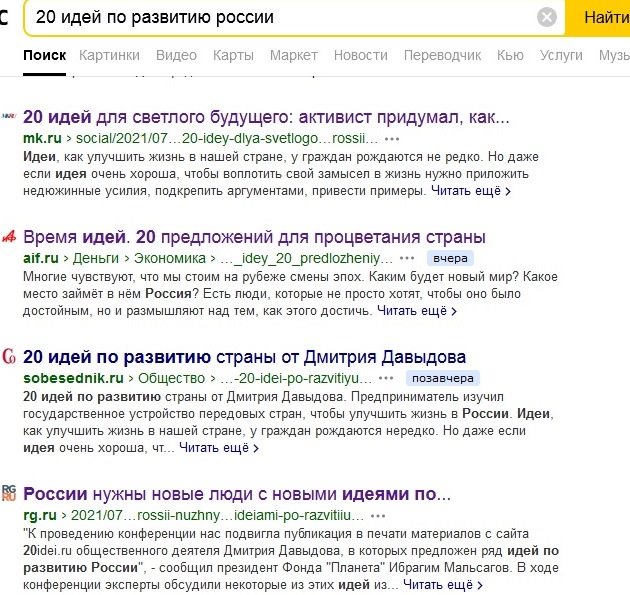Click the rg.ru domain link
The width and height of the screenshot is (630, 595).
[x=40, y=515]
